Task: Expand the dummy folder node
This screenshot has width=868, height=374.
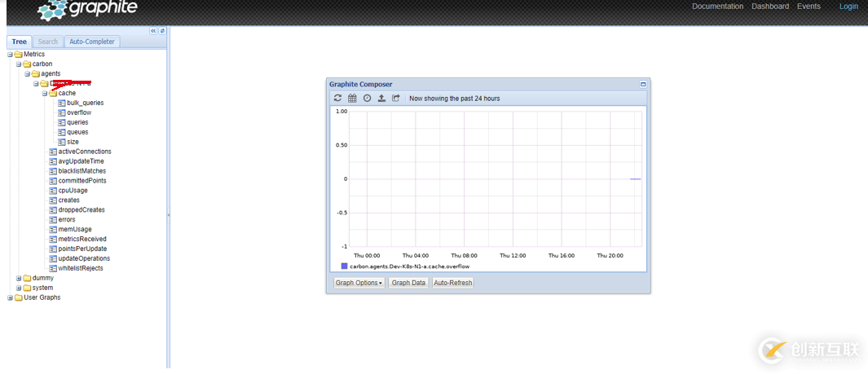Action: [x=19, y=279]
